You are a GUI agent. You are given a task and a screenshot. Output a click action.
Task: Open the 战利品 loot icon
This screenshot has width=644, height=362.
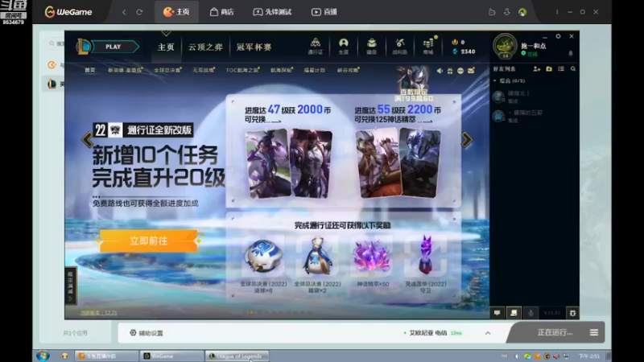click(x=399, y=46)
